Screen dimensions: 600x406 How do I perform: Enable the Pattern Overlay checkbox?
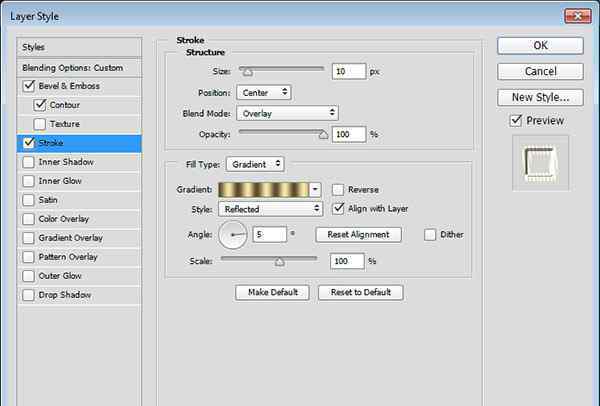click(28, 257)
